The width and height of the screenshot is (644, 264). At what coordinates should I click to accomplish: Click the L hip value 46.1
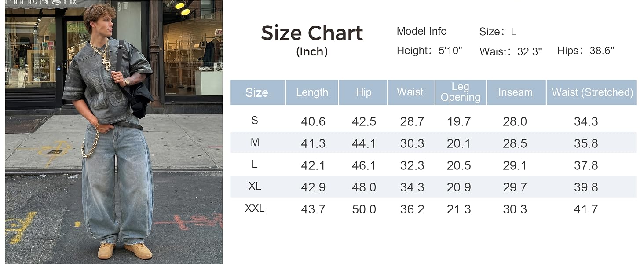point(364,165)
